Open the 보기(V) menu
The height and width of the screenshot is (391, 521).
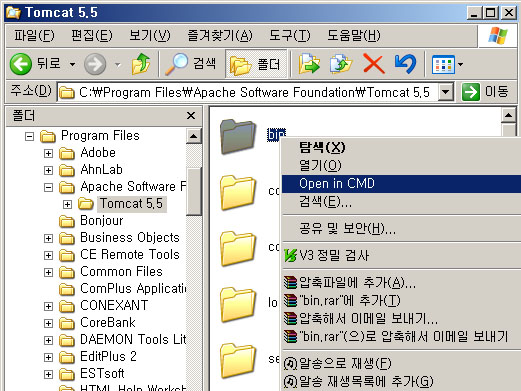point(150,35)
